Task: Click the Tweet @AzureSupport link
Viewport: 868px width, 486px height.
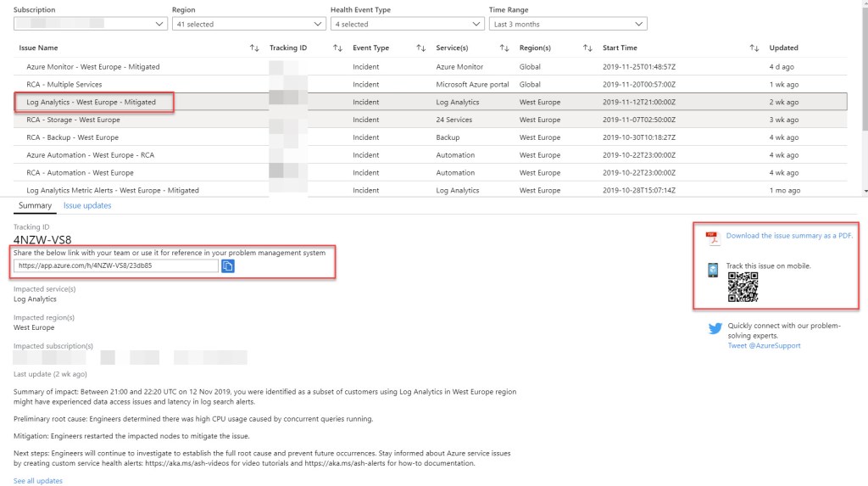Action: (764, 345)
